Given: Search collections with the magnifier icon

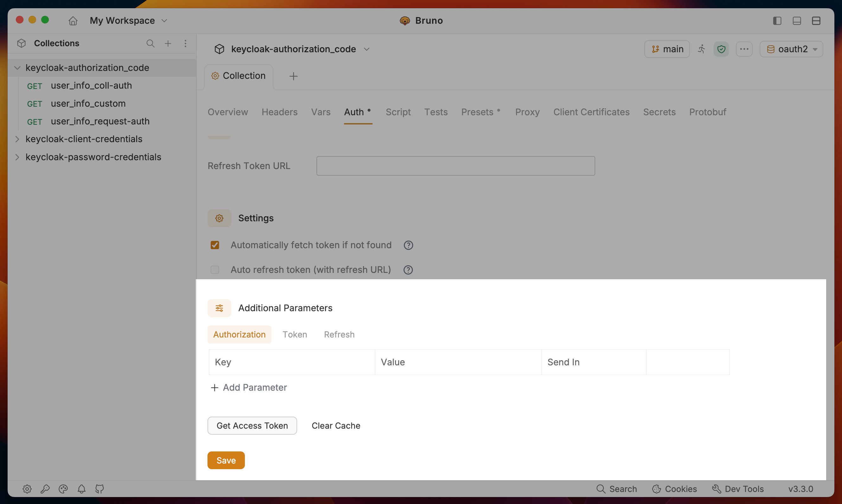Looking at the screenshot, I should point(150,43).
